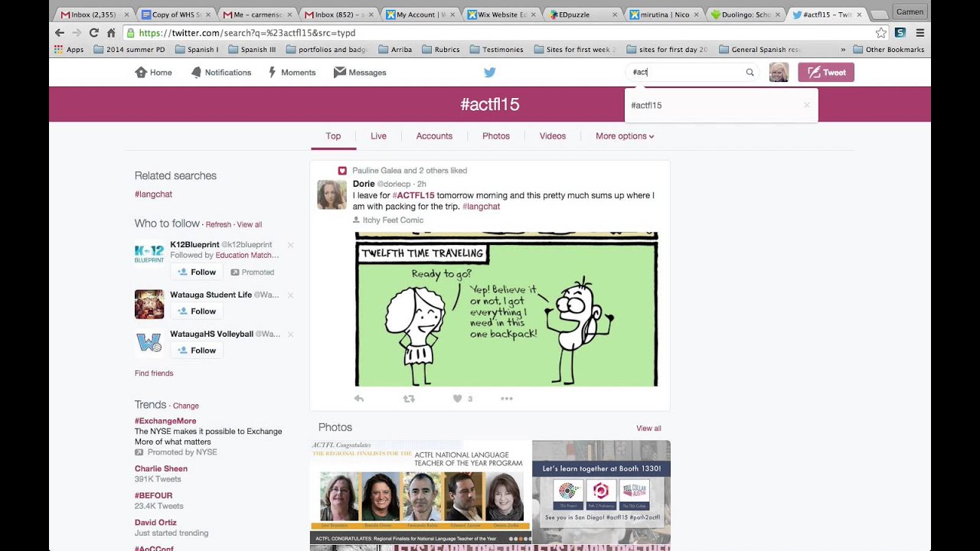Open WataugaHS Volleyball avatar
Viewport: 980px width, 551px height.
tap(149, 342)
